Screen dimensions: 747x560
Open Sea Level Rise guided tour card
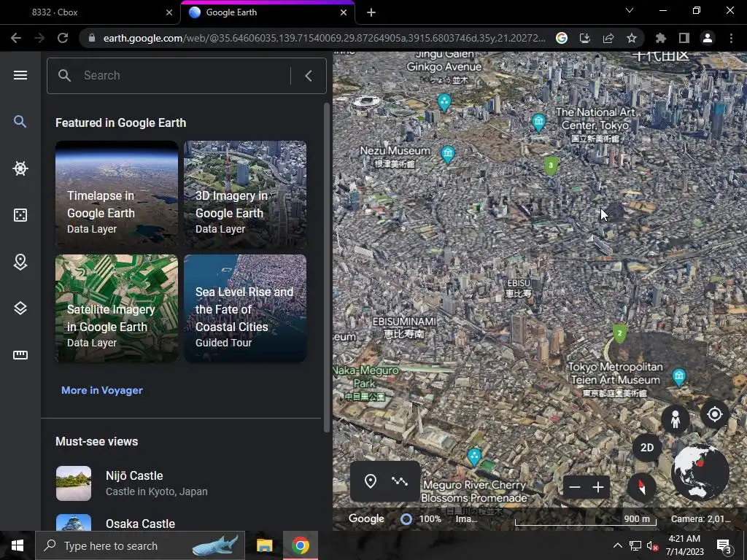pos(245,308)
